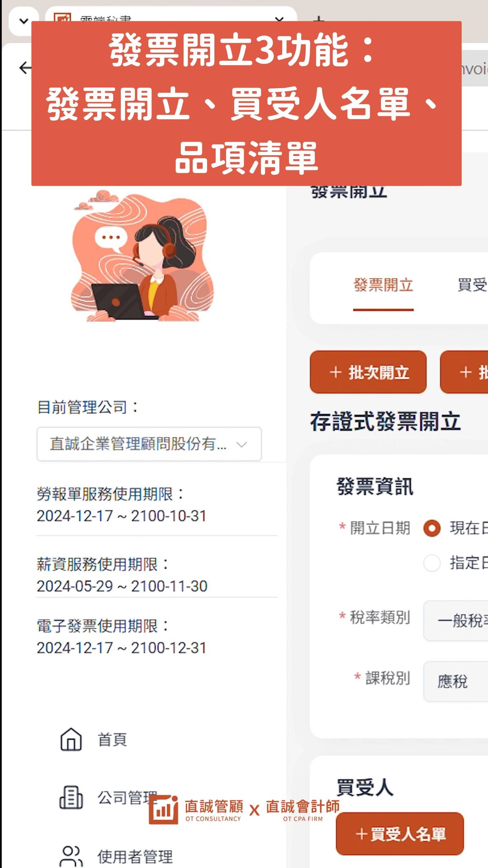Screen dimensions: 488x868
Task: Click the second orange button beside 批次開立
Action: coord(464,372)
